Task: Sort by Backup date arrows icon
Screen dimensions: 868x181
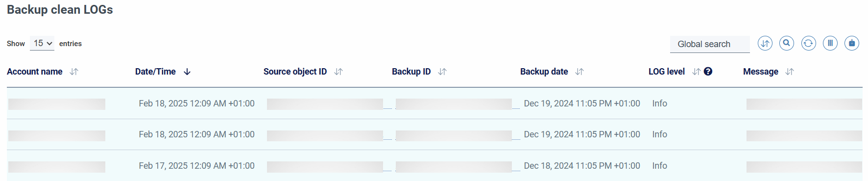Action: click(x=579, y=72)
